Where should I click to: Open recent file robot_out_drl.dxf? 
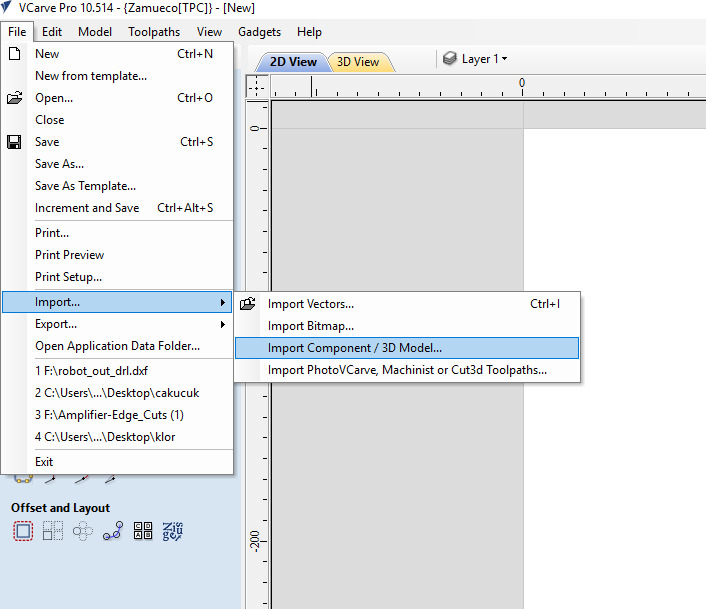117,371
